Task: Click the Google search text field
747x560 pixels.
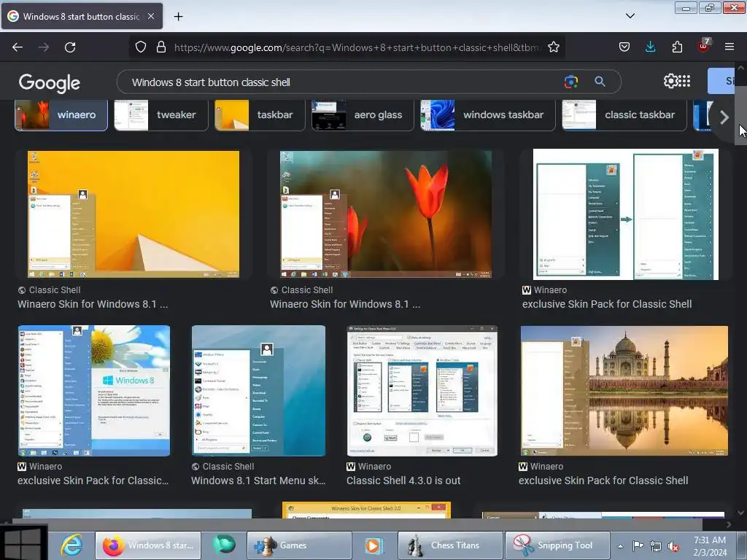Action: pyautogui.click(x=343, y=82)
